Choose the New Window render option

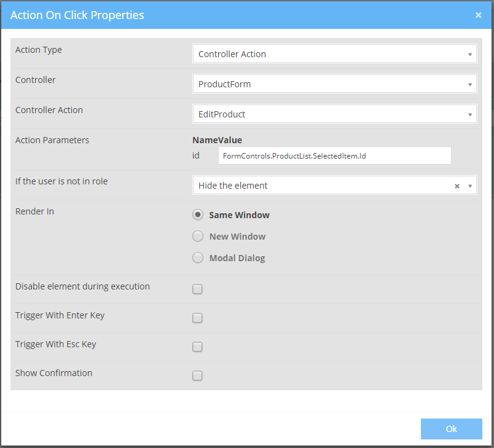tap(198, 237)
